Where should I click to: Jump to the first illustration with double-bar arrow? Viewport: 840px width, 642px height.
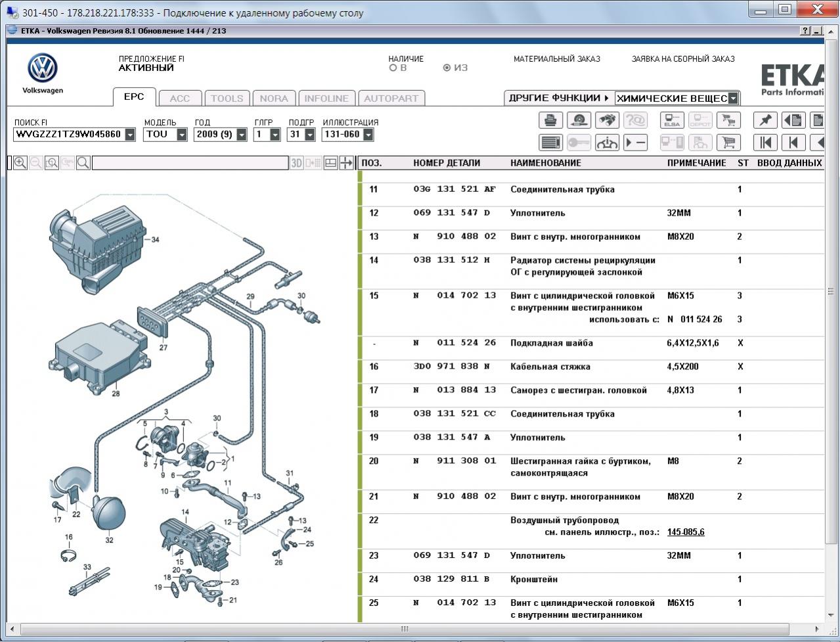point(765,142)
